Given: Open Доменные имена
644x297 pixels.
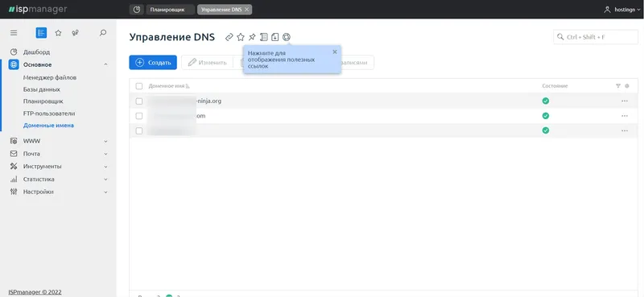Looking at the screenshot, I should coord(48,126).
